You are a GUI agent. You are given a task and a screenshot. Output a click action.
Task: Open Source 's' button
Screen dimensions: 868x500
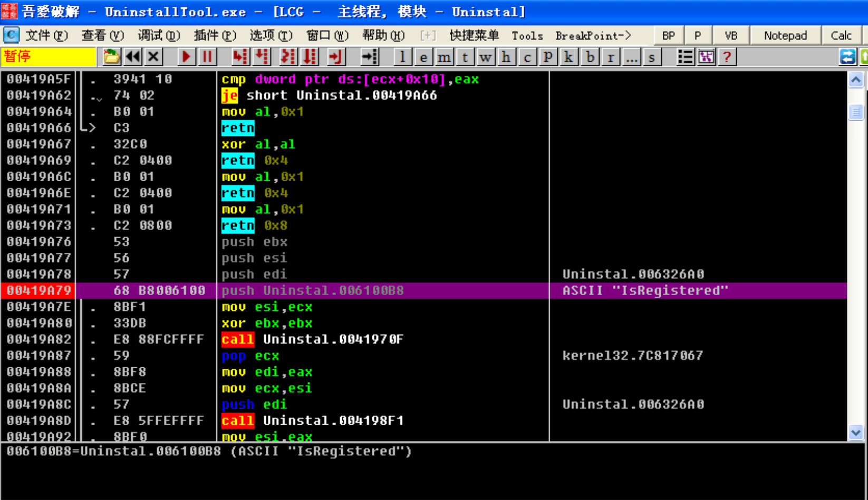[x=652, y=56]
